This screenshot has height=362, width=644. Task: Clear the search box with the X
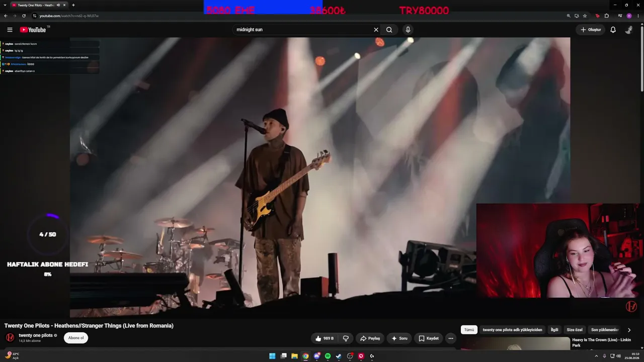click(376, 30)
